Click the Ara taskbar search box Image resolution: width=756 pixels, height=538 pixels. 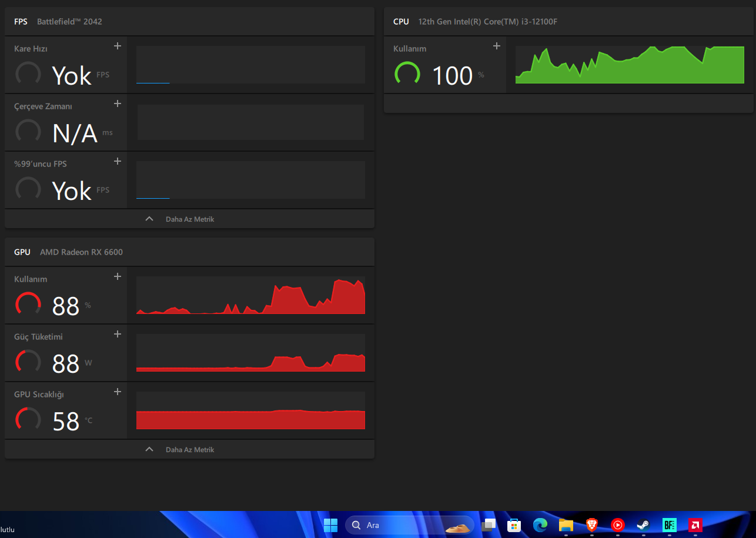(410, 525)
